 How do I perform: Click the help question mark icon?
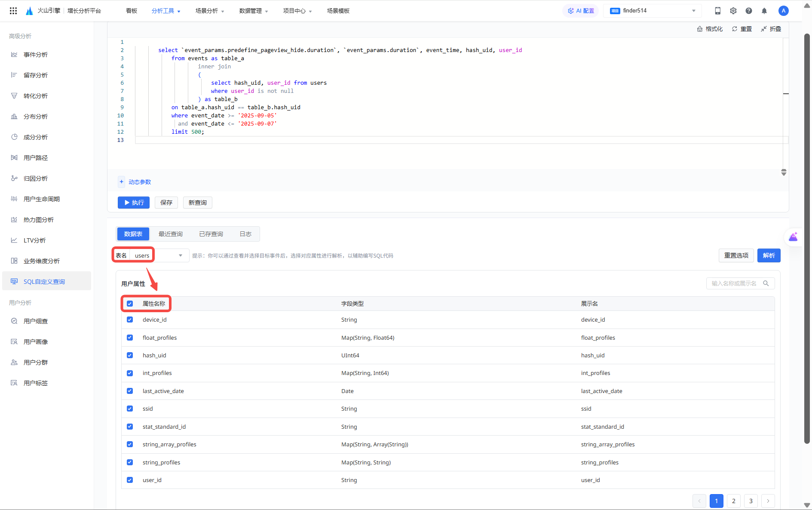tap(748, 11)
